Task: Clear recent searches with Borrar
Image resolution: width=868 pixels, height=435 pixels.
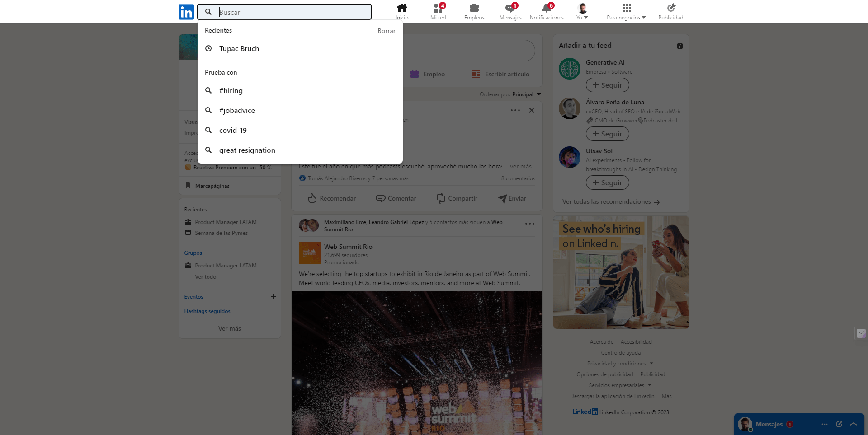Action: tap(386, 31)
